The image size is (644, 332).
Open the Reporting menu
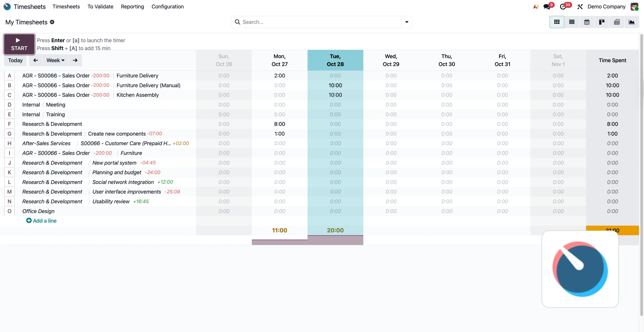click(132, 7)
